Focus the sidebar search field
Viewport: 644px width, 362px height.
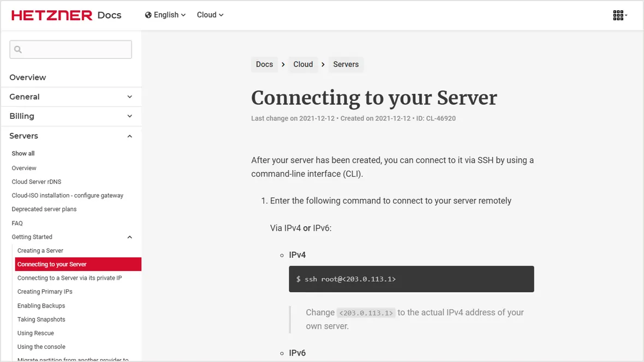(x=70, y=49)
